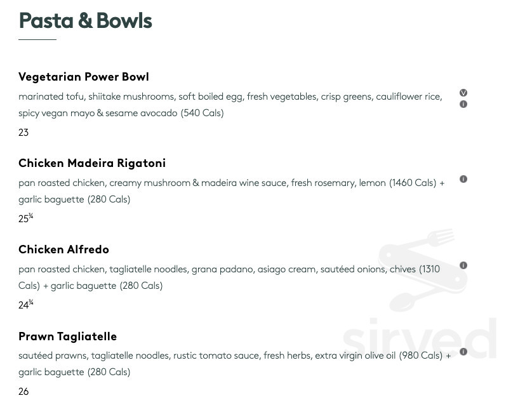
Task: Open the Prawn Tagliatelle item
Action: coord(67,336)
